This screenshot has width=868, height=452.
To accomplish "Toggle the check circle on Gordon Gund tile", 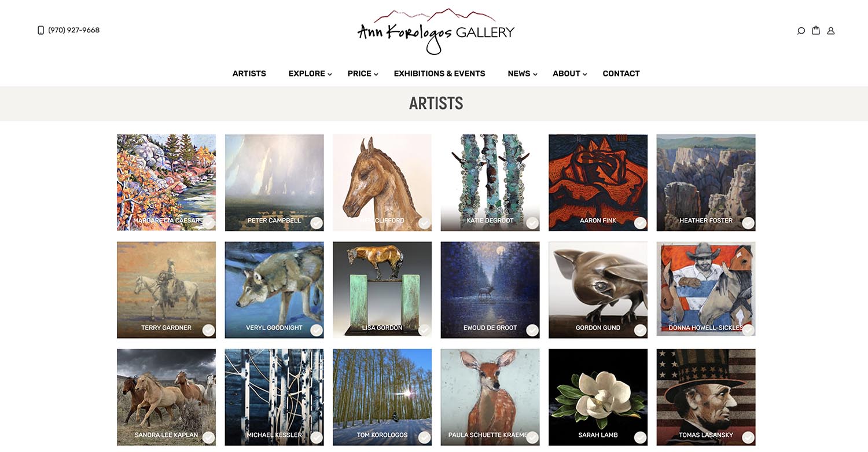I will point(640,330).
